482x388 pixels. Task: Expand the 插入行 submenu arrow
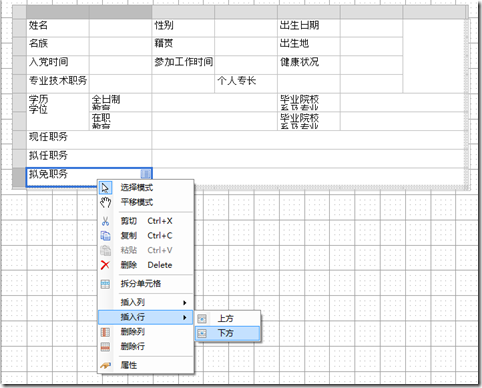coord(184,317)
